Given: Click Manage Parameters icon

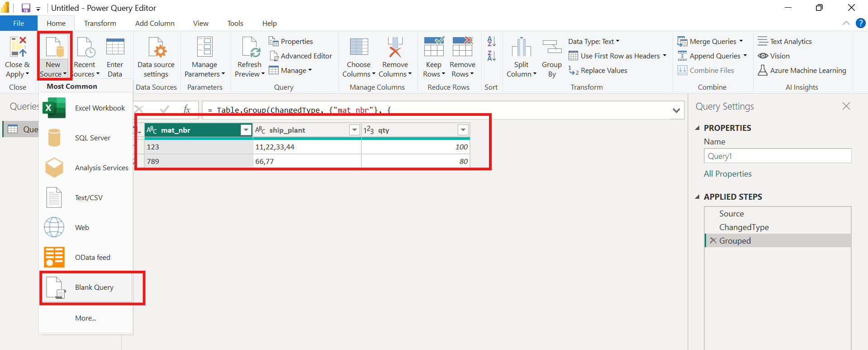Looking at the screenshot, I should [x=204, y=47].
